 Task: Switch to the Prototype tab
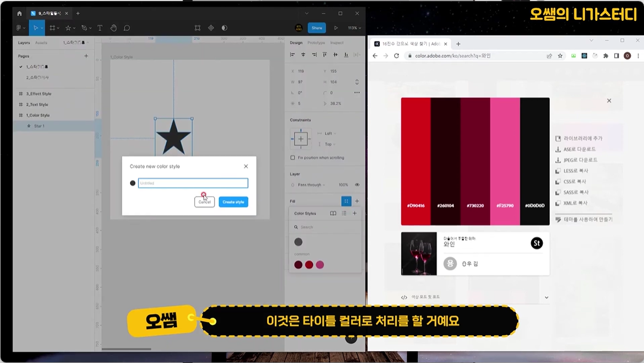(x=316, y=43)
